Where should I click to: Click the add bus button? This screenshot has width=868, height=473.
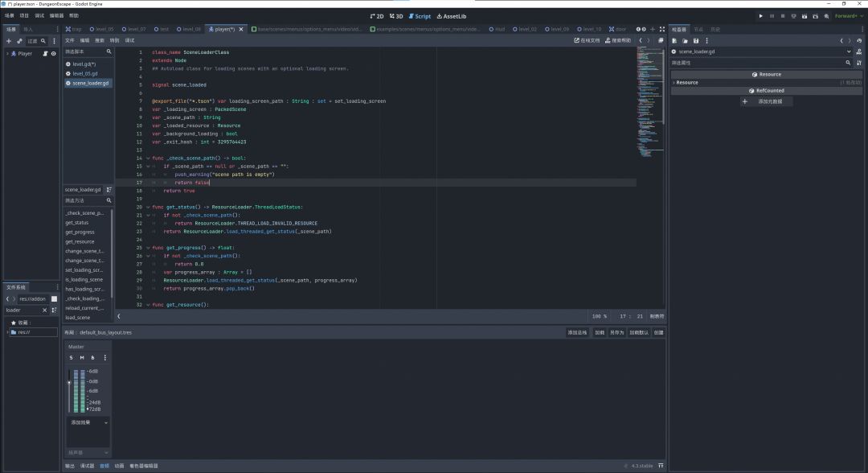pos(577,333)
